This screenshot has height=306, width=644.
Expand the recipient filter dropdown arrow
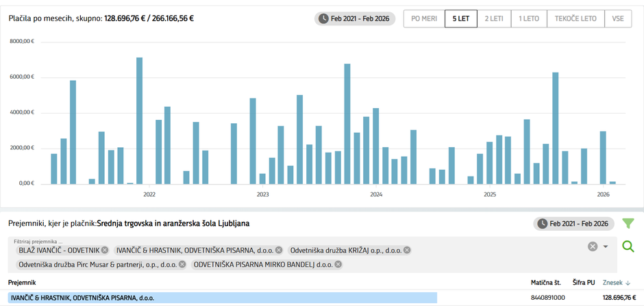(606, 246)
